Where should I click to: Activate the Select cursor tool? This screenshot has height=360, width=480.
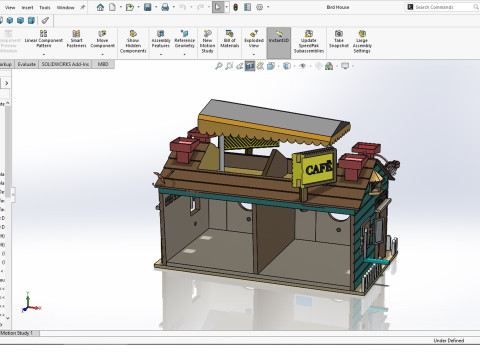(218, 7)
